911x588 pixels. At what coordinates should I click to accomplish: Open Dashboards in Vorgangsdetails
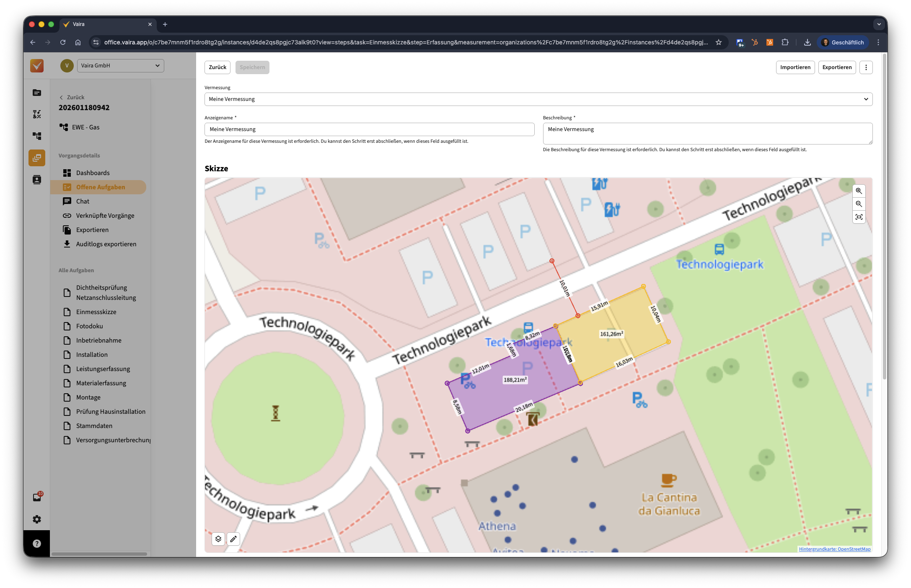coord(93,173)
